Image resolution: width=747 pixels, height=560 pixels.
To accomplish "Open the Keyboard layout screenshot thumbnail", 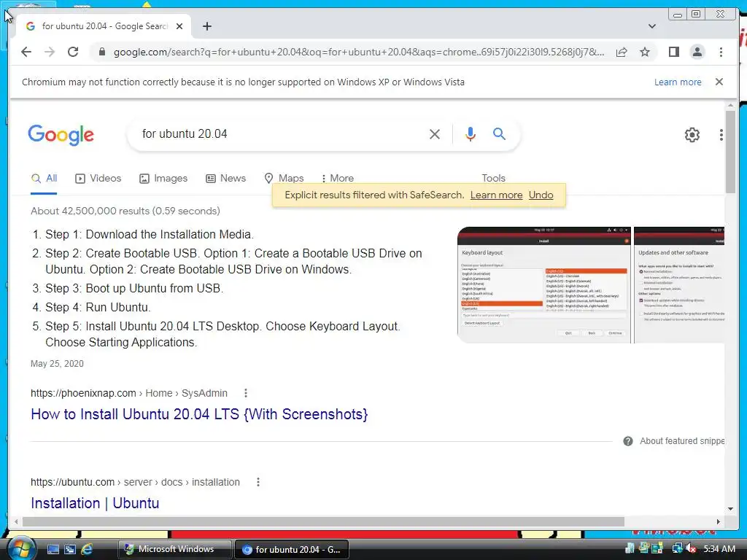I will [543, 285].
